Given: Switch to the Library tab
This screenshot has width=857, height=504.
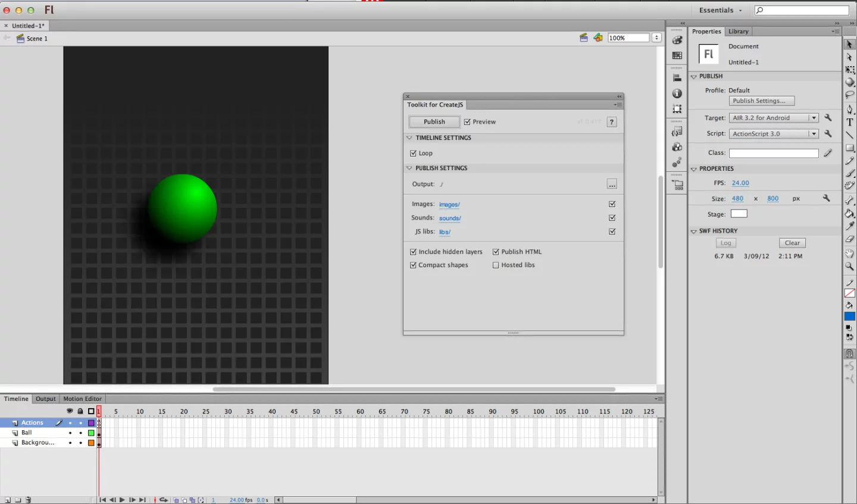Looking at the screenshot, I should pyautogui.click(x=738, y=31).
